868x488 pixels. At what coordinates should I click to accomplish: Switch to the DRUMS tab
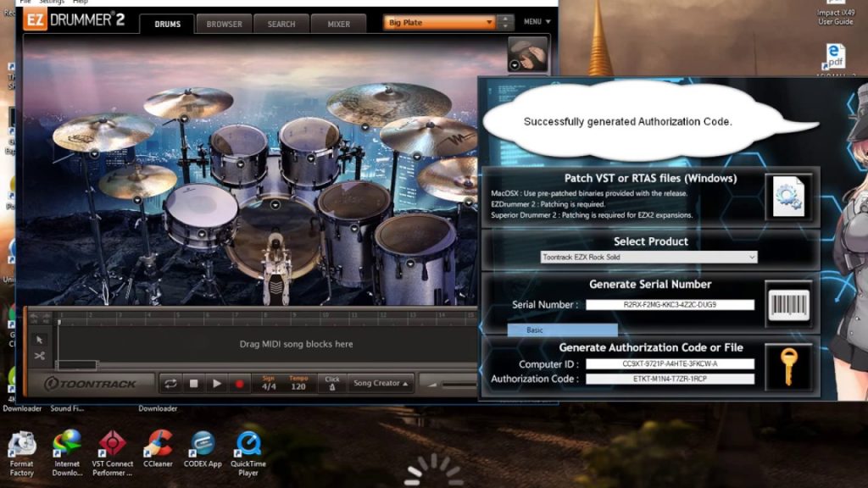click(x=167, y=24)
